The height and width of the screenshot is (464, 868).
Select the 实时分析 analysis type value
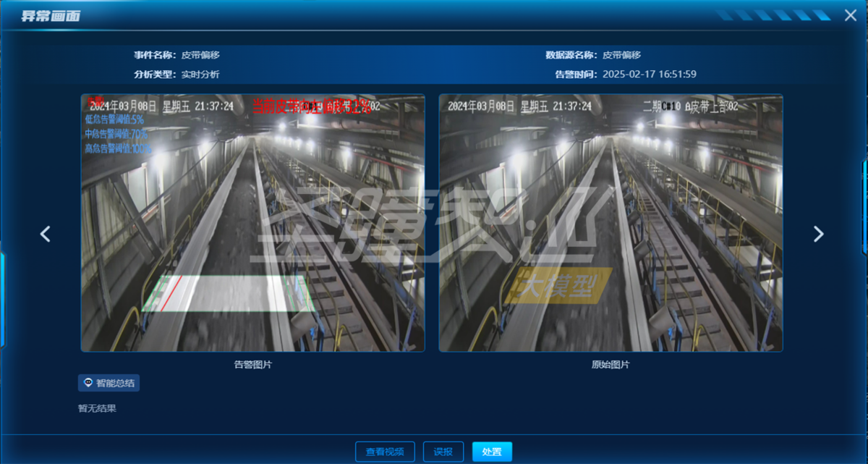pyautogui.click(x=200, y=74)
